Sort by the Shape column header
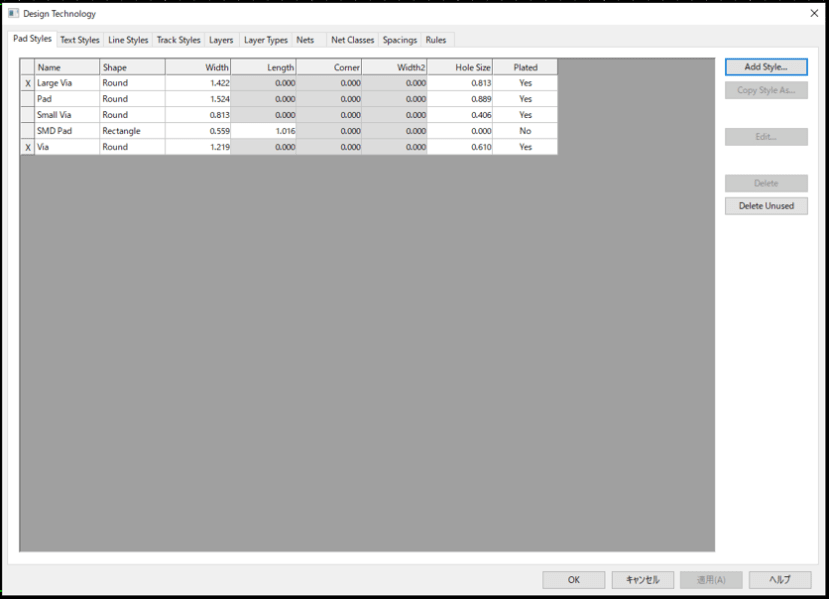This screenshot has height=599, width=829. coord(132,67)
